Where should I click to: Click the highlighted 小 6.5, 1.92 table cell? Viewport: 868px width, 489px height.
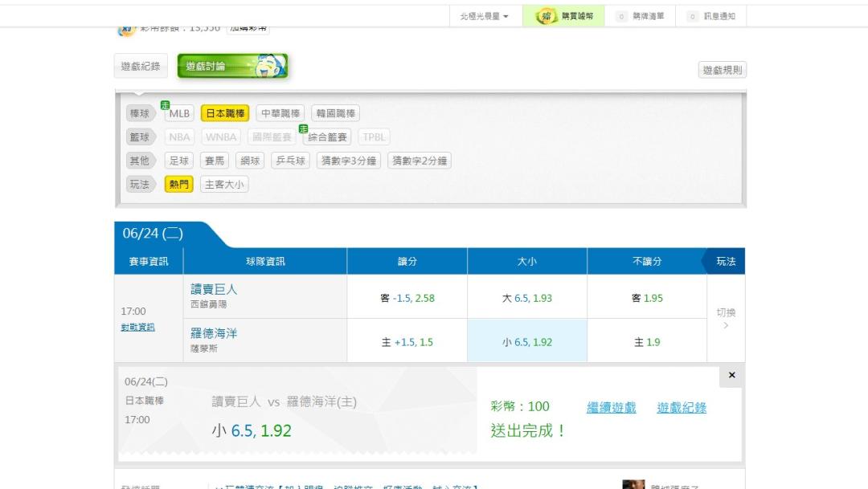pyautogui.click(x=527, y=342)
